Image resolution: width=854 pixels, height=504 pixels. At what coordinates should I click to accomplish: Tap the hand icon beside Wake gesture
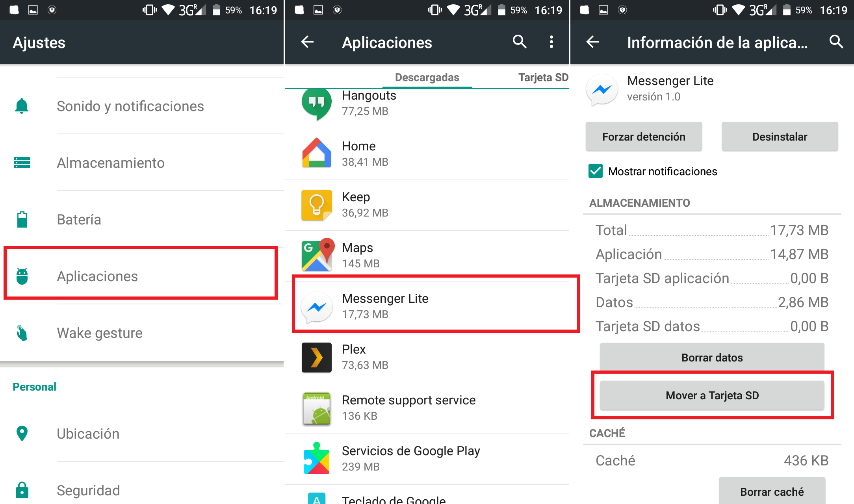[x=22, y=333]
